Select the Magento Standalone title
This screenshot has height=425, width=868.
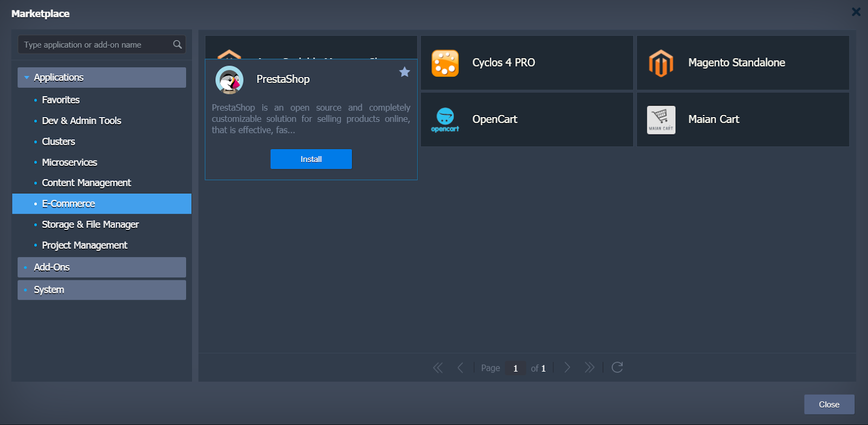click(x=737, y=63)
